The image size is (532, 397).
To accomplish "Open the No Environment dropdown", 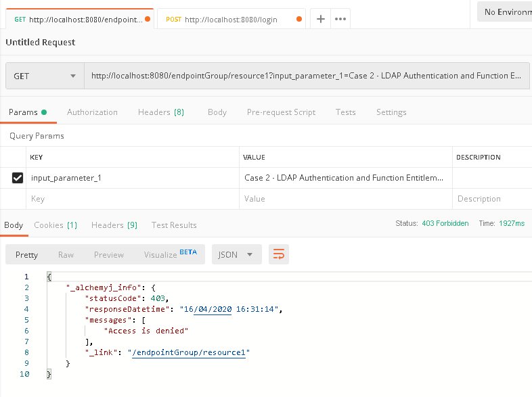I will pos(505,12).
